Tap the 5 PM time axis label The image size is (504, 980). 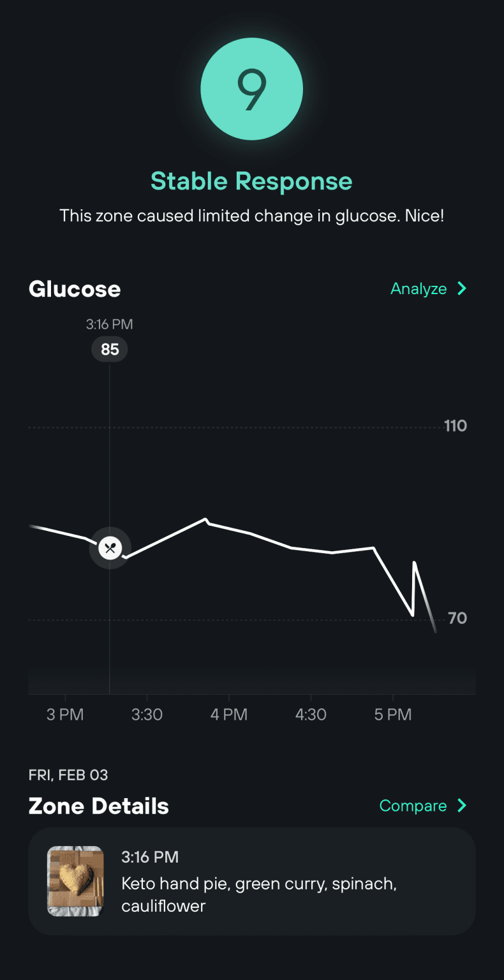tap(393, 715)
